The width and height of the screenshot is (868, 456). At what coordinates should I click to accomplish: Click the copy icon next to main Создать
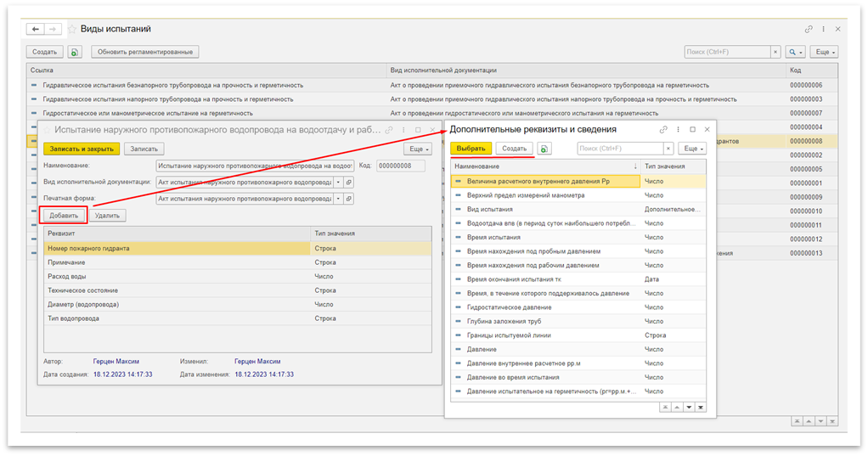coord(75,52)
